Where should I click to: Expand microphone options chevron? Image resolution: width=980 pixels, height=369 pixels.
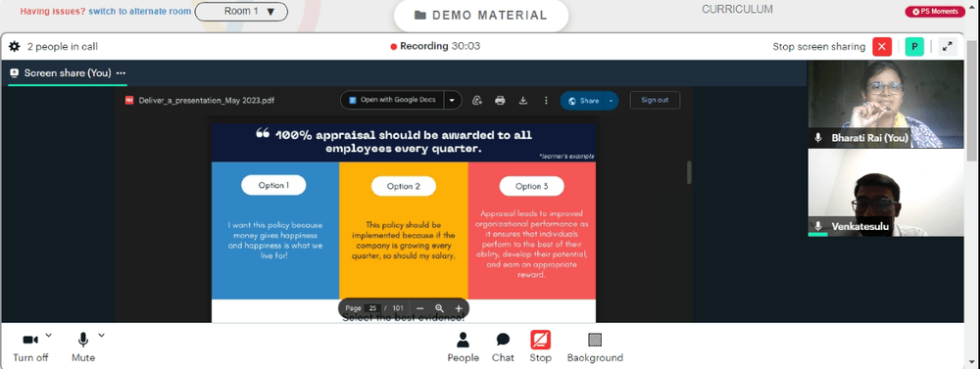pyautogui.click(x=102, y=336)
